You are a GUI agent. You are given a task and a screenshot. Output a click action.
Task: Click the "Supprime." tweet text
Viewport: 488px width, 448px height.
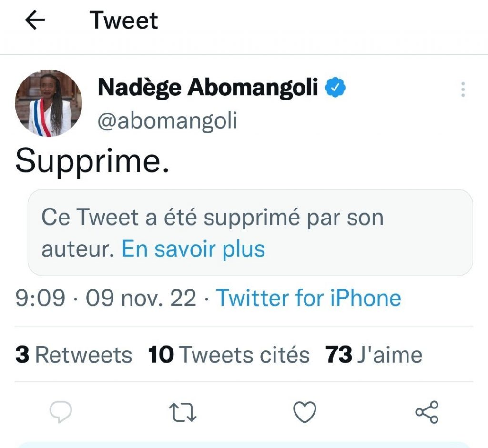click(x=92, y=162)
